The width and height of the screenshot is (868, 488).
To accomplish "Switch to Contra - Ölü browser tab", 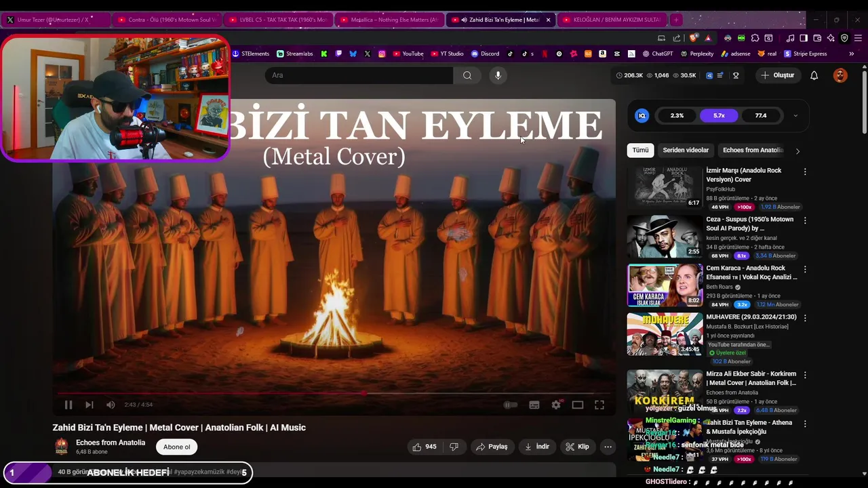I will [167, 20].
